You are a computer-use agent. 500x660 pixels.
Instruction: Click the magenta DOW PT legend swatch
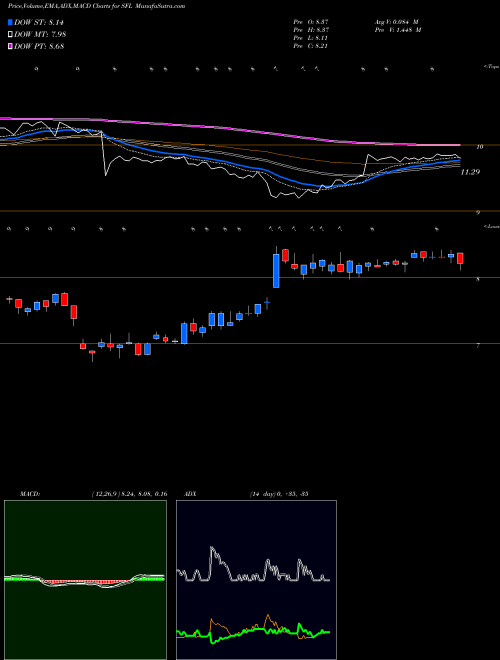point(10,46)
